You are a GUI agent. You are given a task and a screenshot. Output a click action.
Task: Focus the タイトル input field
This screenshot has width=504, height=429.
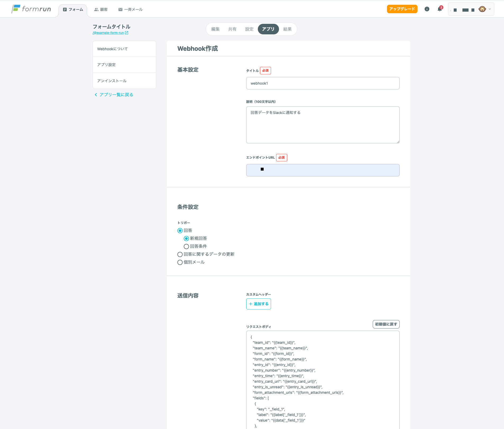[x=323, y=83]
